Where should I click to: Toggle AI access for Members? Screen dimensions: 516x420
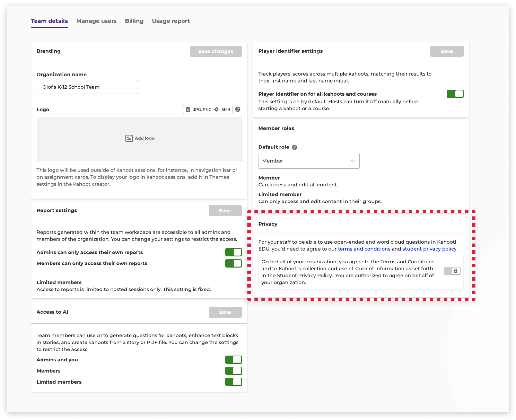click(233, 371)
